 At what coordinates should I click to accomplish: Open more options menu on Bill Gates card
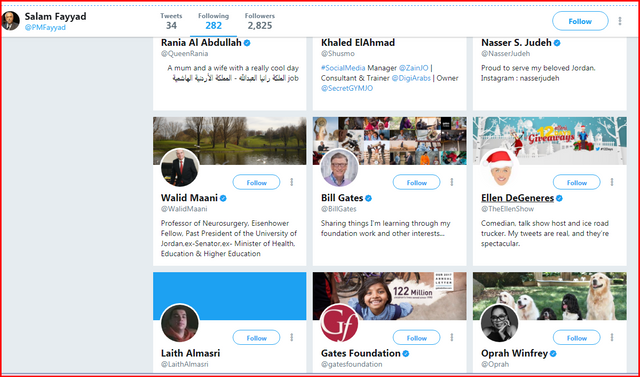(451, 182)
